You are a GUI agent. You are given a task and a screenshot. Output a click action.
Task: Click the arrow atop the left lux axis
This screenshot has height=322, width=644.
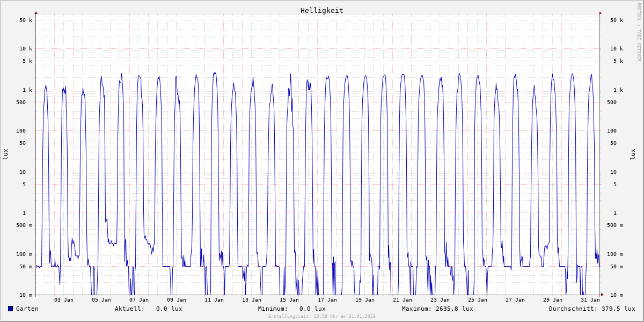pyautogui.click(x=36, y=12)
